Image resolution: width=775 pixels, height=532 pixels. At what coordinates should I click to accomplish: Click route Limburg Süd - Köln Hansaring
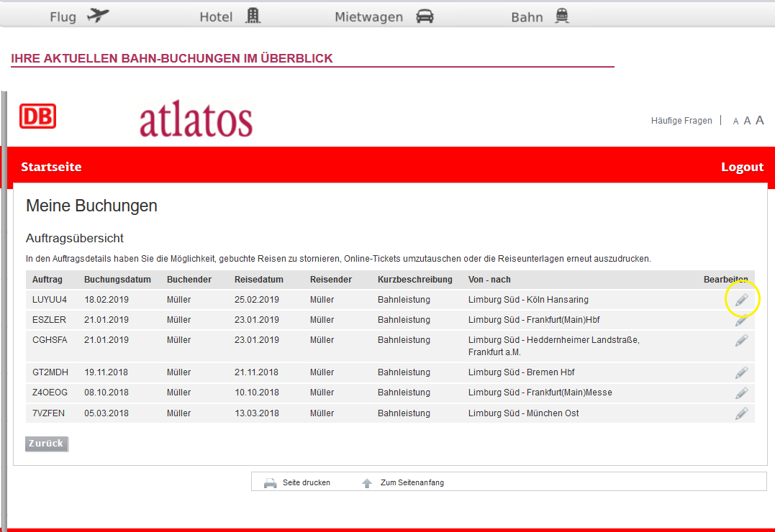click(x=528, y=300)
